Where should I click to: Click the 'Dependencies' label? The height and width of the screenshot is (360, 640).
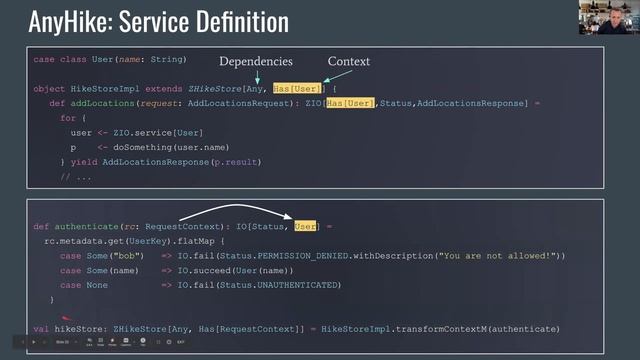pyautogui.click(x=256, y=61)
